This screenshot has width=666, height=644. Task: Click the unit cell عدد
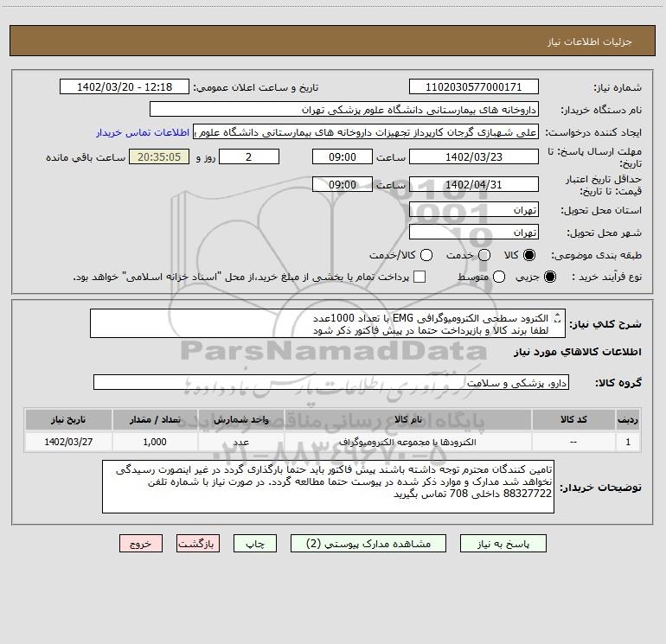point(240,442)
